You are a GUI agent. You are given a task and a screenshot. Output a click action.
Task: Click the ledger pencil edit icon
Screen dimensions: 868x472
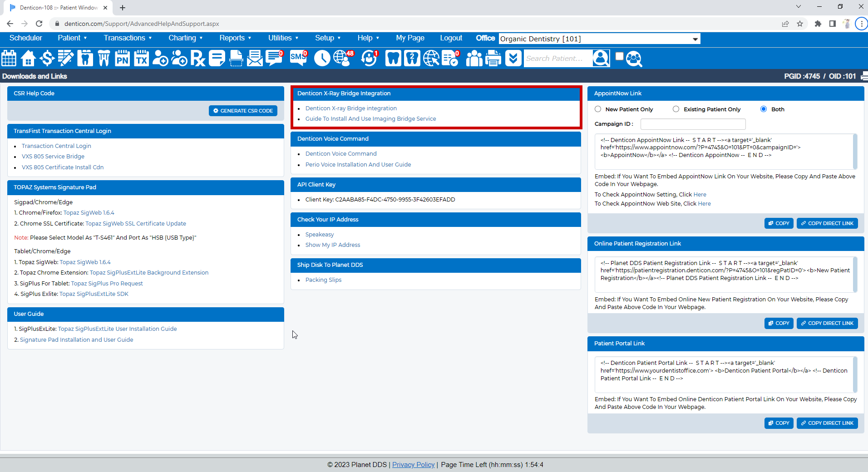(66, 58)
